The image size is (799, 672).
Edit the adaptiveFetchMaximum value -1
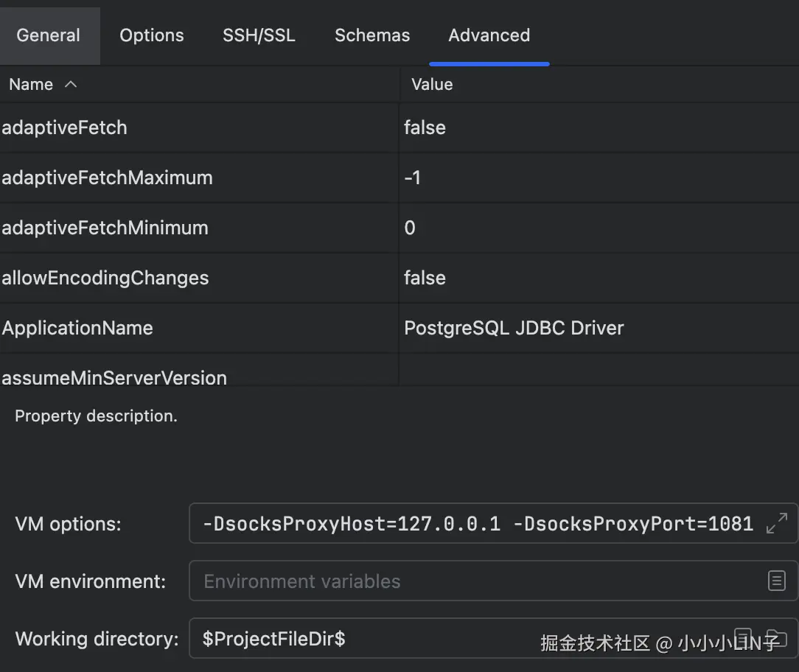pos(413,178)
